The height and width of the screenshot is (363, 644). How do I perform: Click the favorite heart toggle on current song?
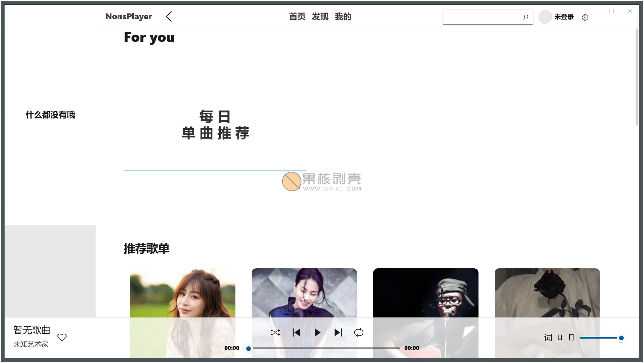[x=62, y=337]
